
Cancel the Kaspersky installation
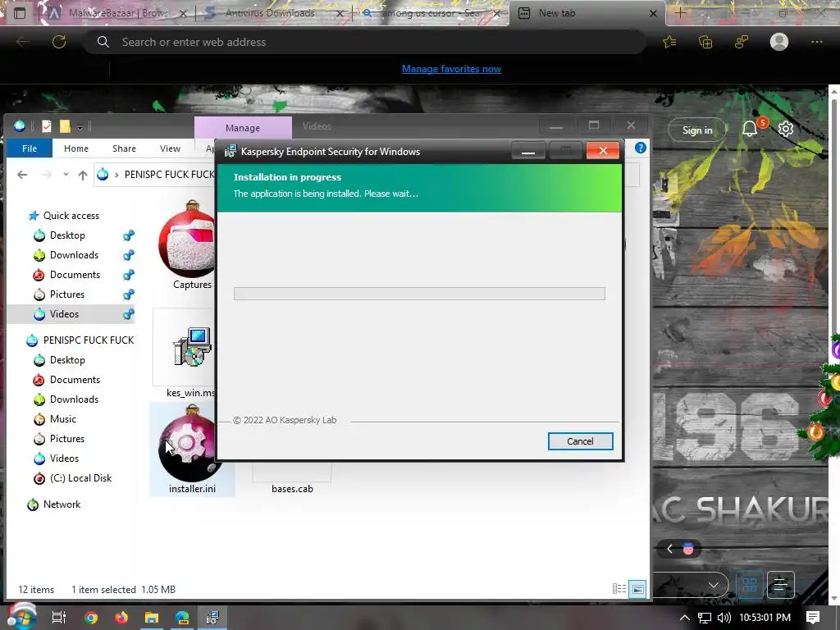click(580, 441)
